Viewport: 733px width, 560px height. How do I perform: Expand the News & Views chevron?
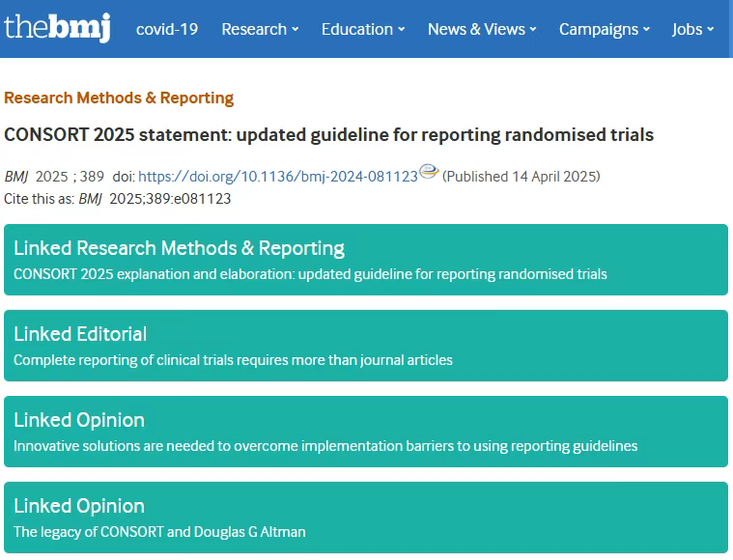(x=533, y=30)
